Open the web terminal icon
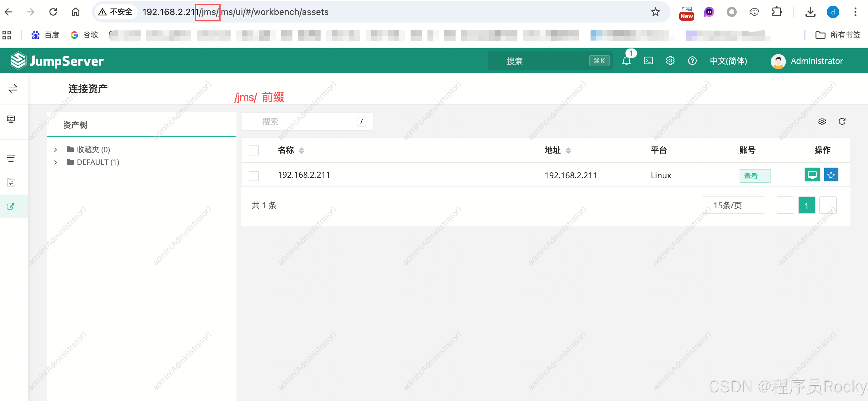868x401 pixels. pyautogui.click(x=648, y=61)
